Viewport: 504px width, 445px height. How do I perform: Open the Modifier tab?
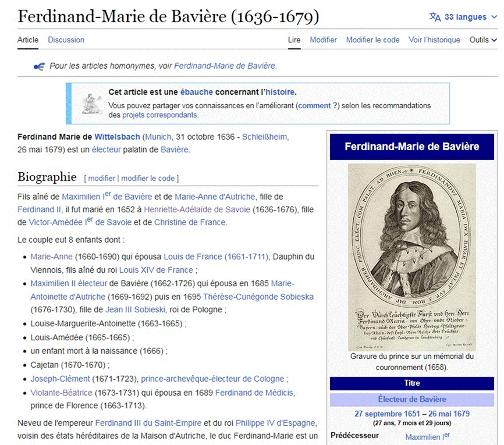point(323,40)
